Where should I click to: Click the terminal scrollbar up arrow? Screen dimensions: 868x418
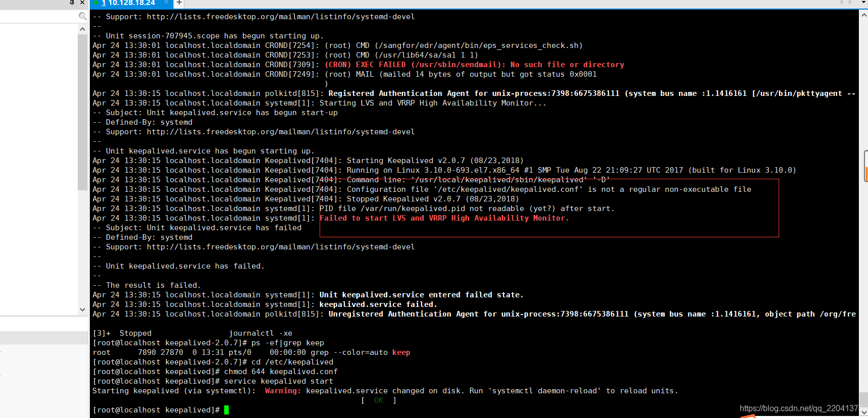pyautogui.click(x=863, y=15)
